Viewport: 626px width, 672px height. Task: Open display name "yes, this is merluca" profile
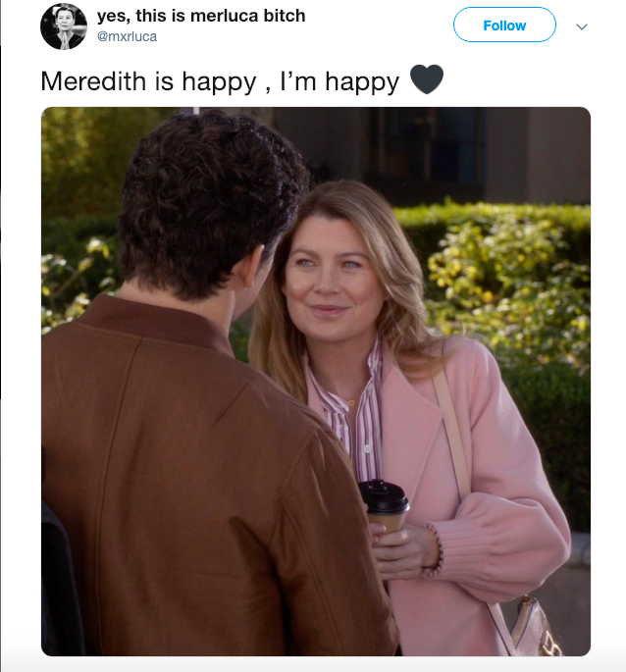click(x=178, y=16)
